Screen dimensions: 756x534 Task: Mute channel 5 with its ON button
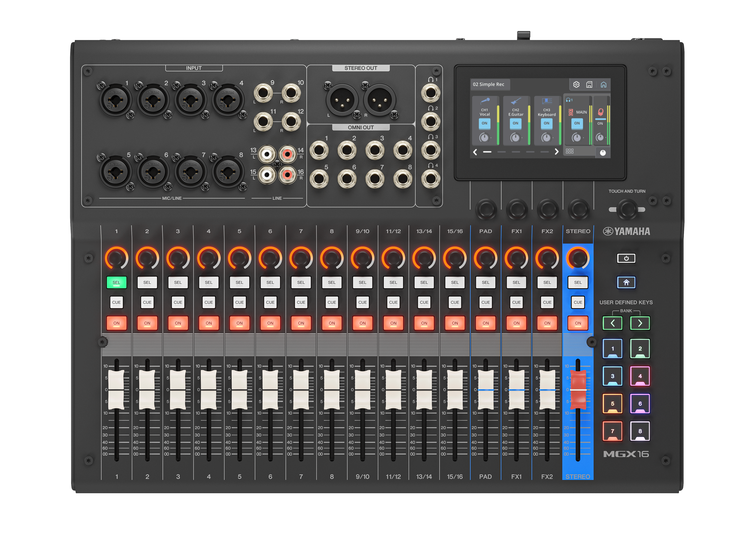tap(239, 323)
